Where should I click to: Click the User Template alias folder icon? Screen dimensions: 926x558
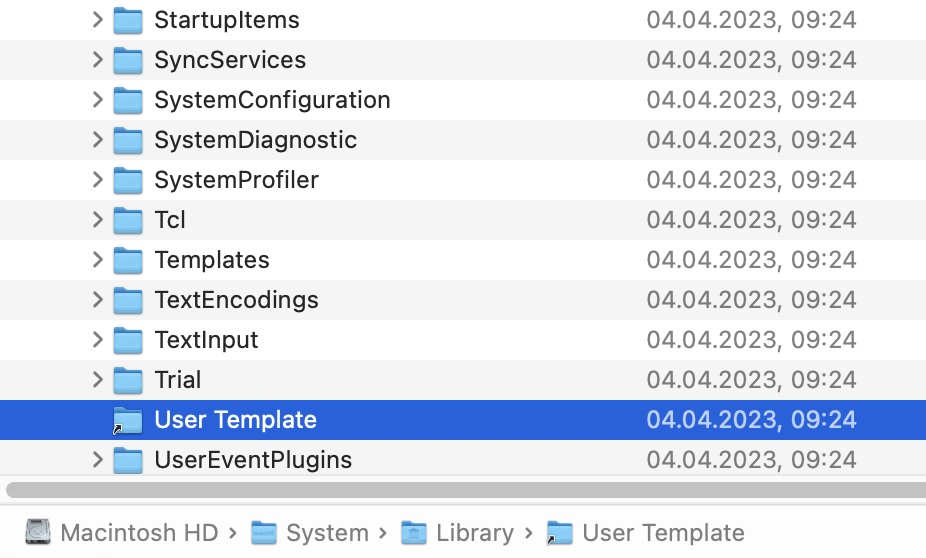coord(128,420)
